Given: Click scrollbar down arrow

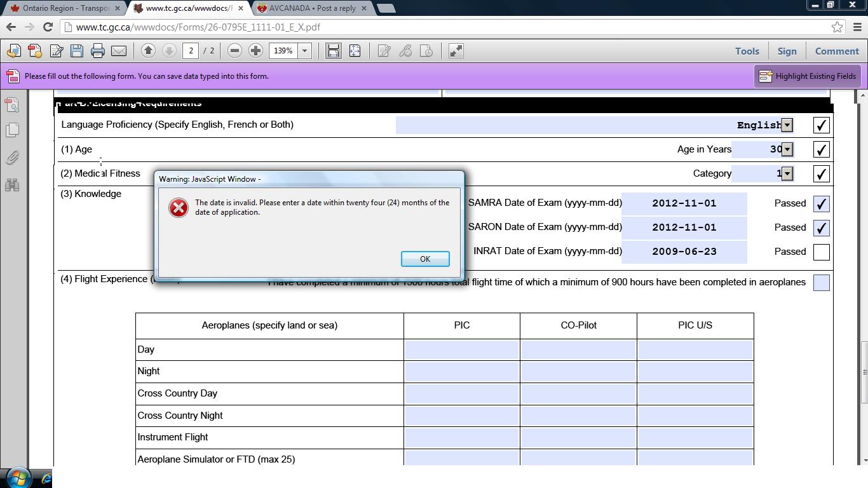Looking at the screenshot, I should (x=864, y=460).
